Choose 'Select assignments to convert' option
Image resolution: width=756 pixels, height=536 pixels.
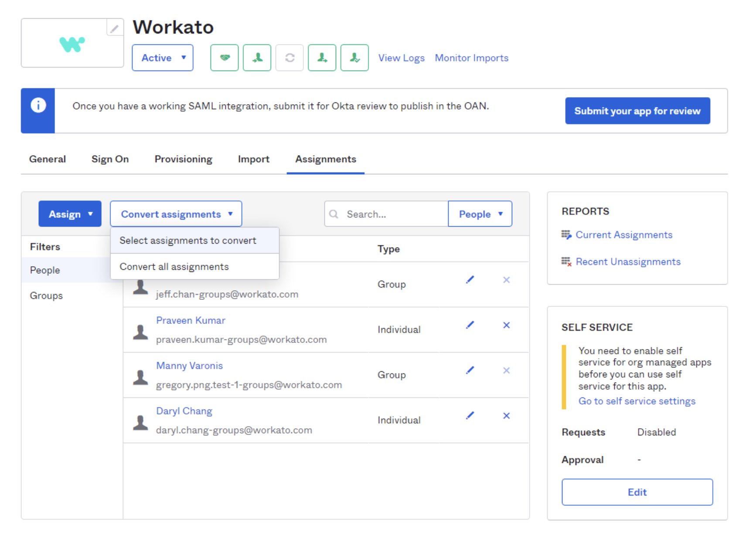tap(188, 241)
